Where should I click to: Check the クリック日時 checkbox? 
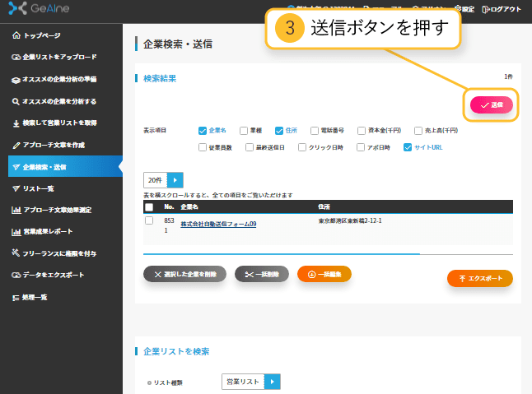click(302, 147)
